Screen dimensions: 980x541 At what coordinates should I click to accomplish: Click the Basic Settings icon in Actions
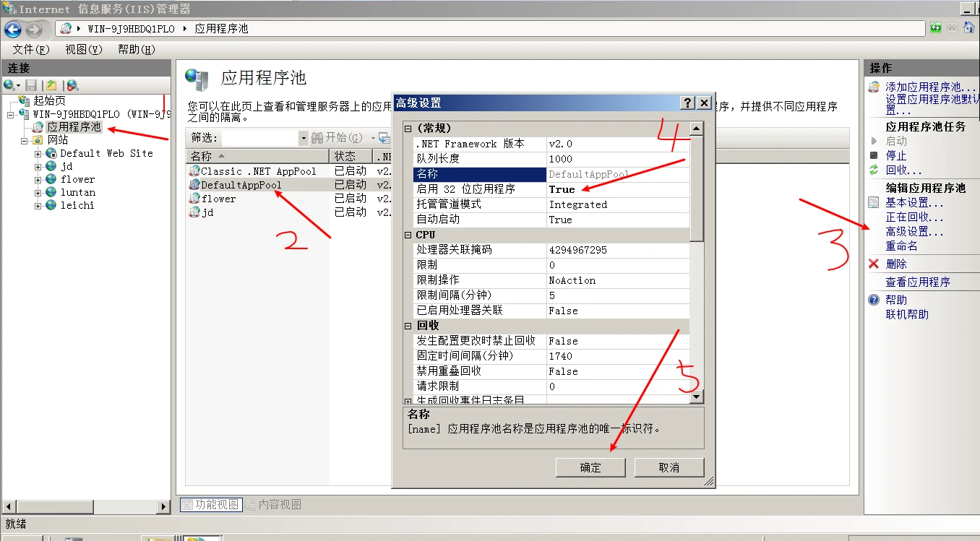[x=874, y=202]
